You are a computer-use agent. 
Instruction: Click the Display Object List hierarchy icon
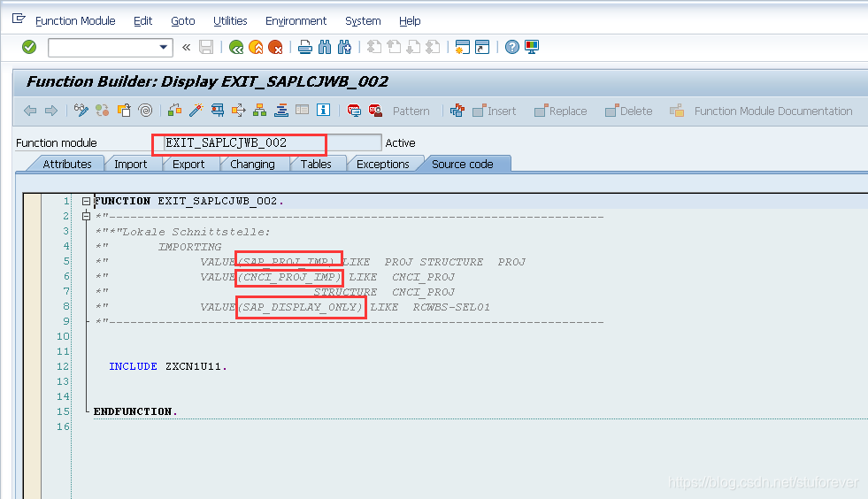tap(259, 111)
